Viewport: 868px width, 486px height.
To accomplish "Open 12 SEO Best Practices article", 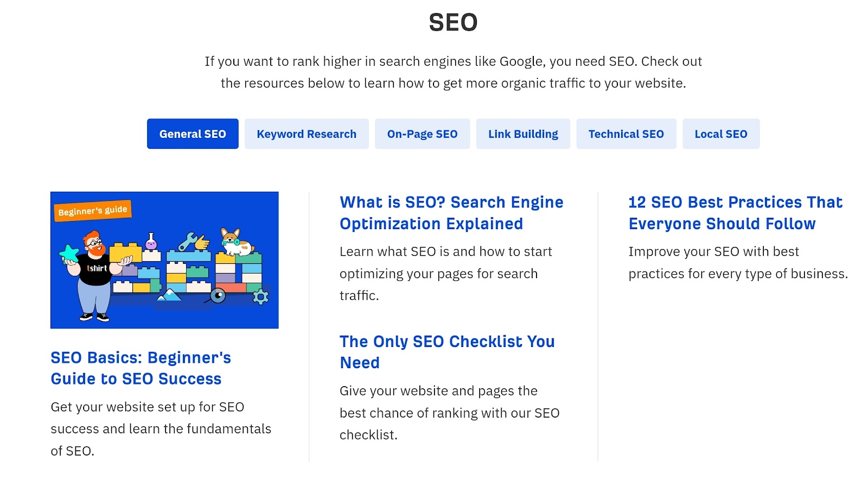I will (x=735, y=213).
